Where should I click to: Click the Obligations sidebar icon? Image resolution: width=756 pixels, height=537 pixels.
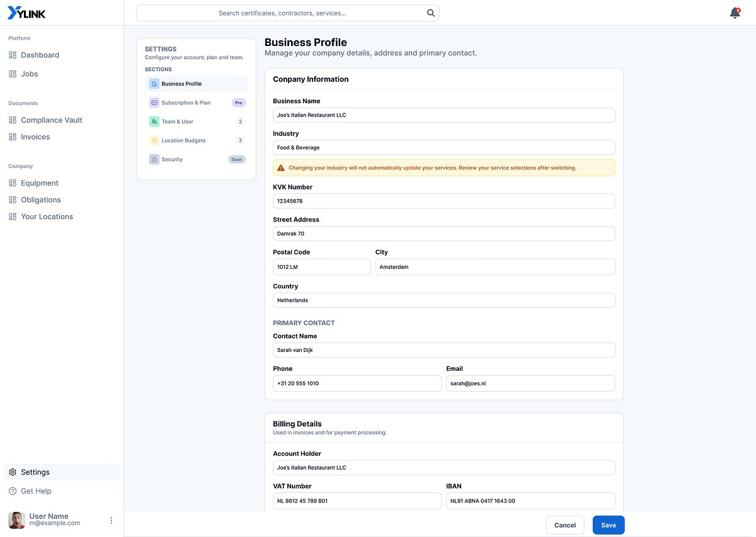13,200
